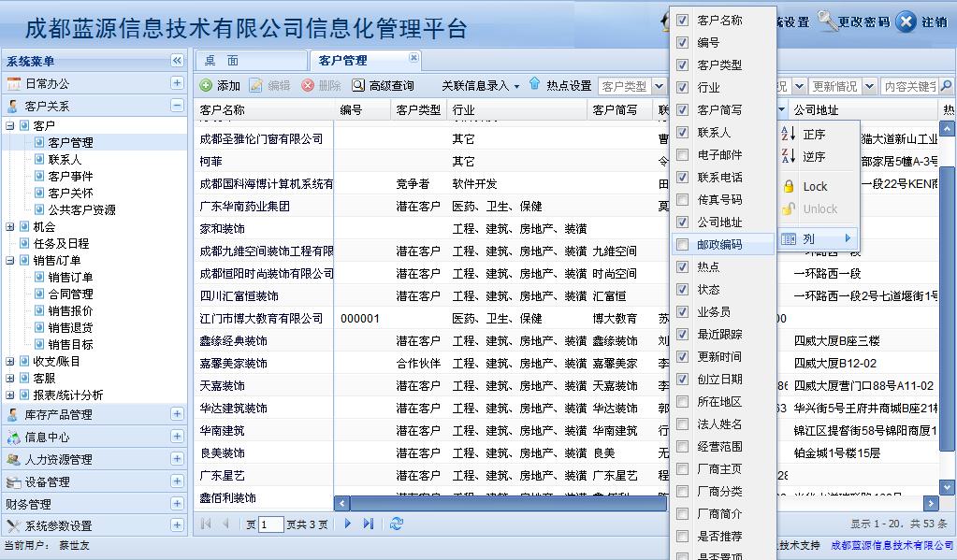Click the Lock column option
Screen dimensions: 957x560
click(x=818, y=187)
